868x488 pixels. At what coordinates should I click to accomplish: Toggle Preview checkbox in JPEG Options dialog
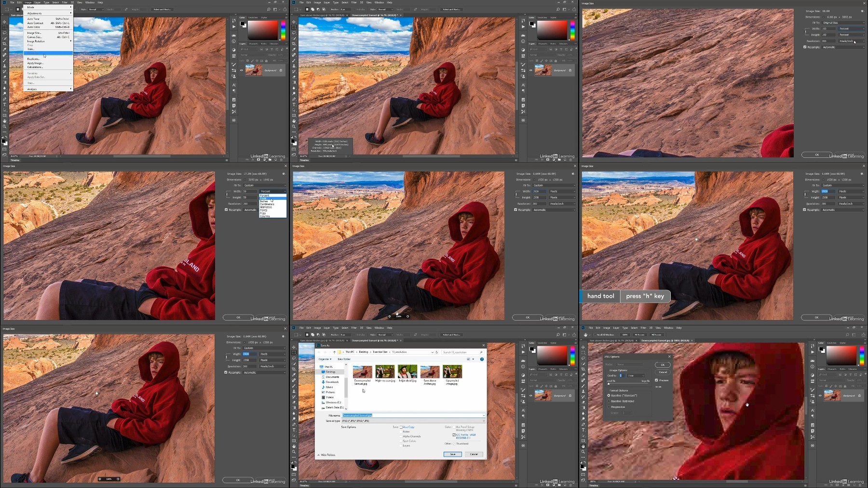pos(656,380)
